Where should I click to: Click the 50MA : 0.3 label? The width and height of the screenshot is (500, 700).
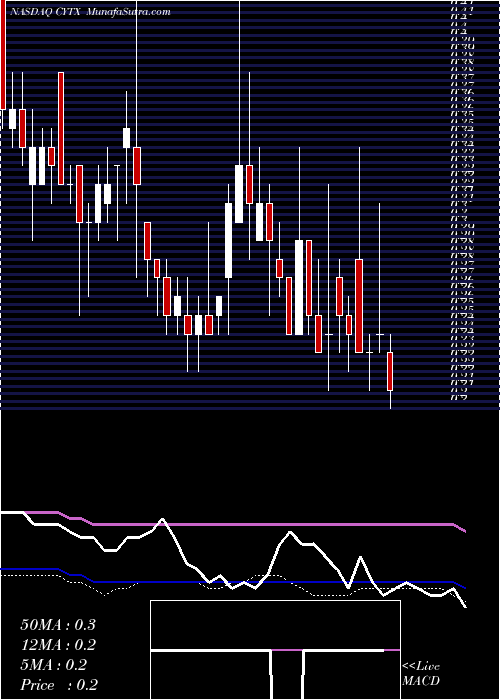pos(58,625)
